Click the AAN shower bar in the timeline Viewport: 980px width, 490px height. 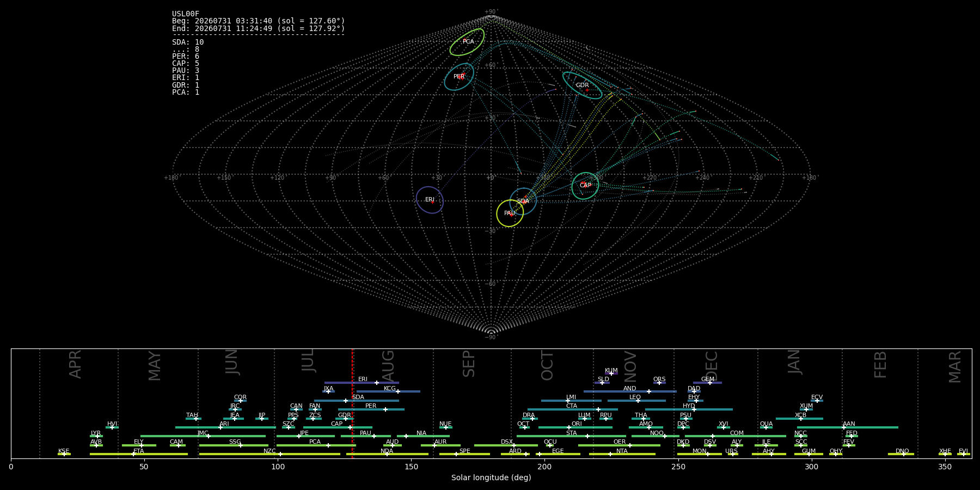pyautogui.click(x=848, y=427)
